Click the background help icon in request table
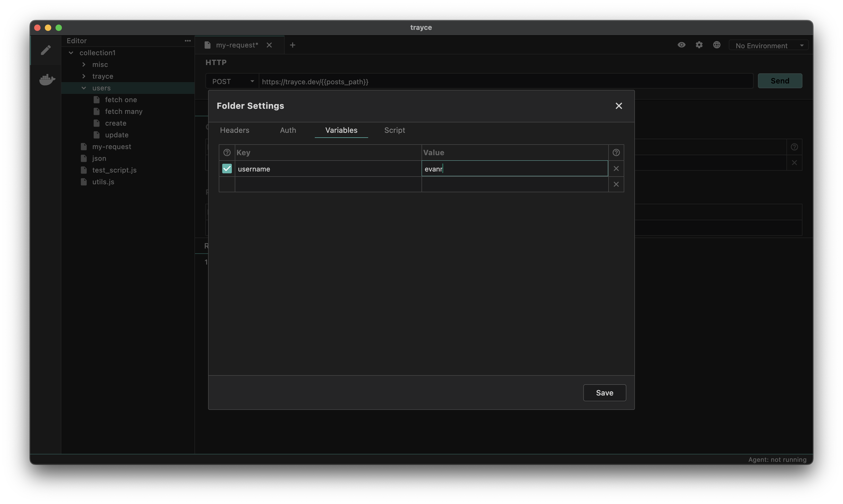The width and height of the screenshot is (843, 504). pos(794,147)
